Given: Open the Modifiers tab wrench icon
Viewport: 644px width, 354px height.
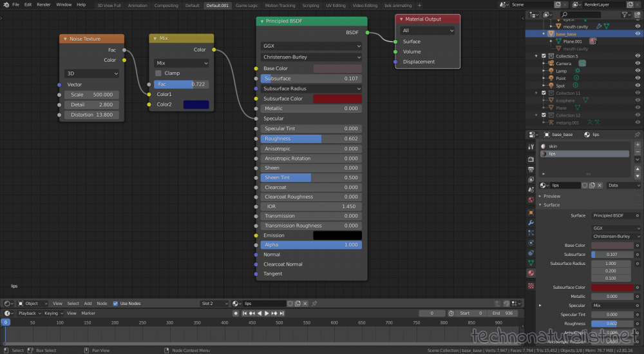Looking at the screenshot, I should tap(531, 223).
